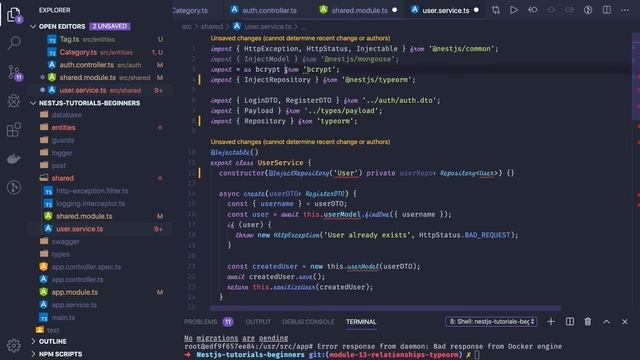Open the Docker view in activity bar
The height and width of the screenshot is (360, 640).
tap(14, 159)
